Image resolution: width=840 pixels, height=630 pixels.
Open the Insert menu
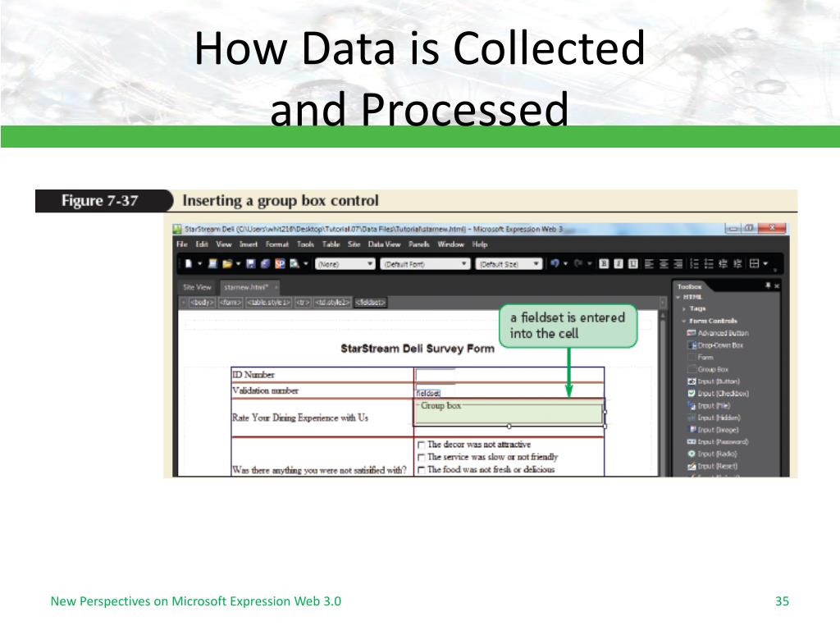coord(249,244)
